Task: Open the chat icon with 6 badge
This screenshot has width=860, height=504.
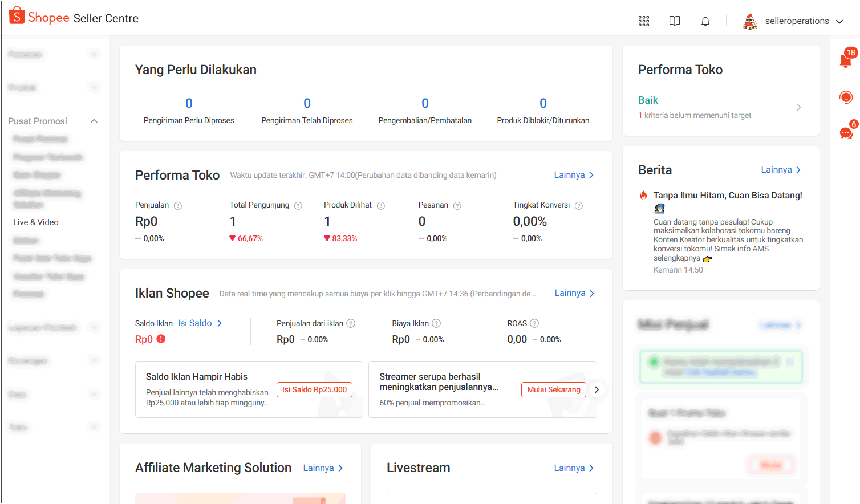Action: tap(846, 132)
